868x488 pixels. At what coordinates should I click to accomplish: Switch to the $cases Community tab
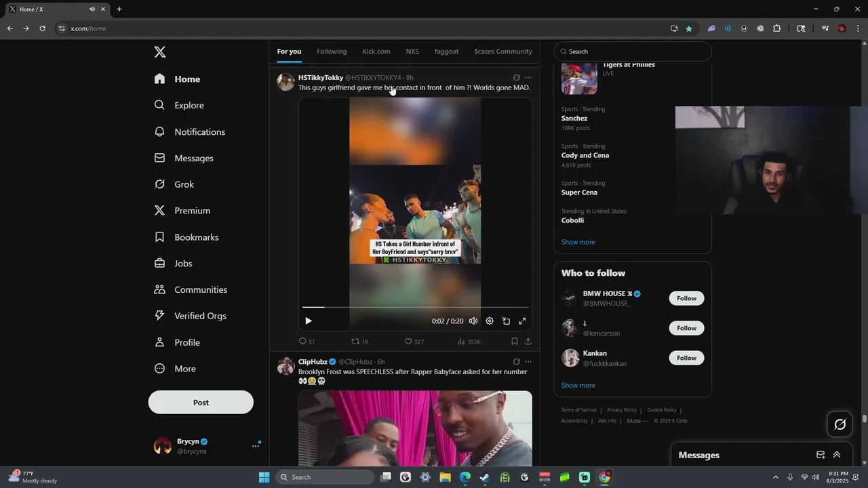[x=503, y=52]
